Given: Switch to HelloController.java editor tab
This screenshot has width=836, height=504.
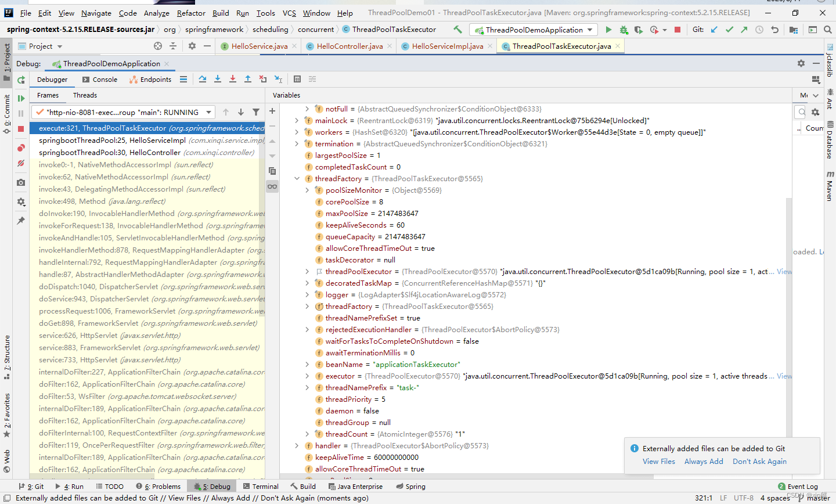Looking at the screenshot, I should coord(349,46).
